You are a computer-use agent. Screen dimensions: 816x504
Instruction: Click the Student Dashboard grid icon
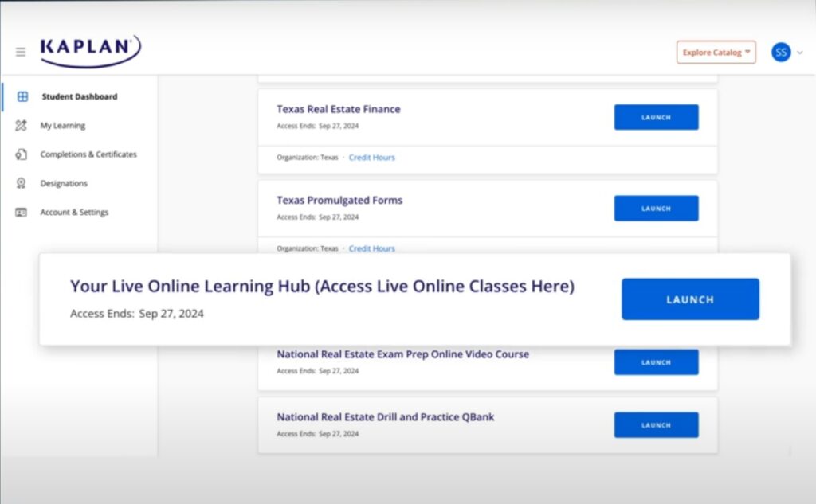[x=22, y=97]
